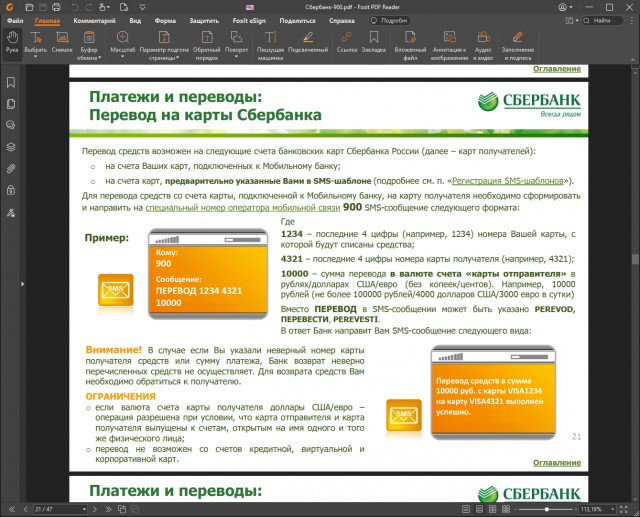Select the Hand (Рука) tool

point(12,42)
